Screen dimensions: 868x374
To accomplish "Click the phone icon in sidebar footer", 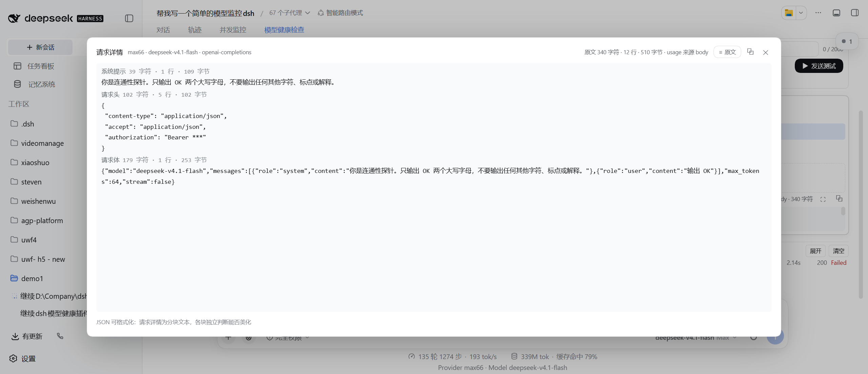I will click(60, 336).
